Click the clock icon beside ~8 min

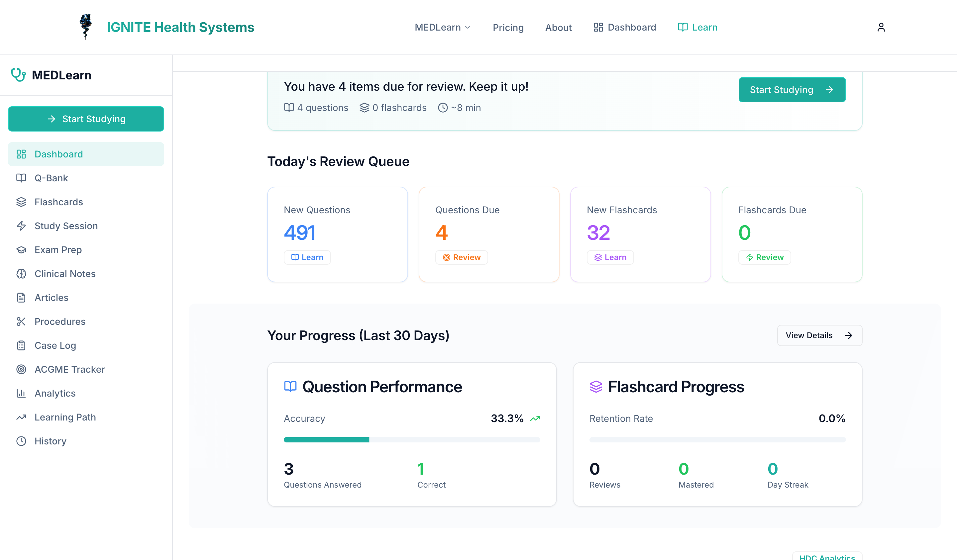[443, 108]
